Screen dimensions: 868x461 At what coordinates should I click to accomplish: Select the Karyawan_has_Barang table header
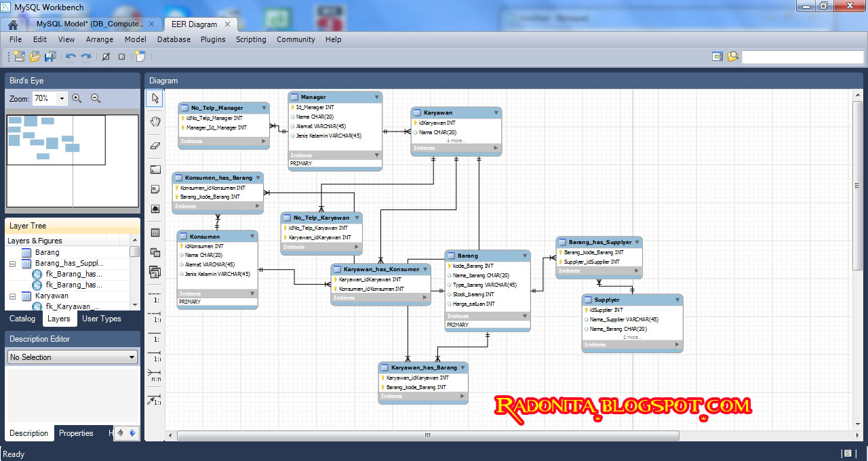click(423, 367)
